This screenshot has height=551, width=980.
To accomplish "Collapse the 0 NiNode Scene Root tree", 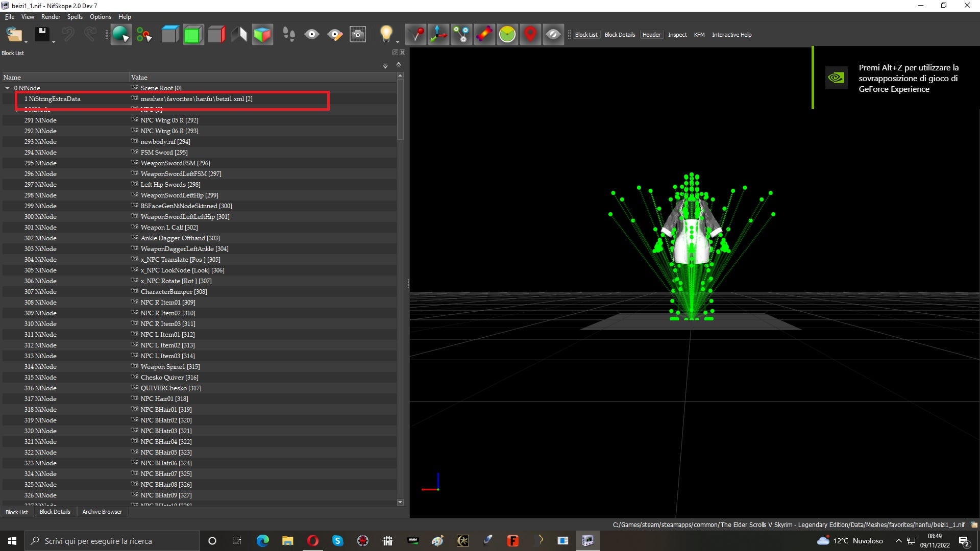I will pos(8,88).
